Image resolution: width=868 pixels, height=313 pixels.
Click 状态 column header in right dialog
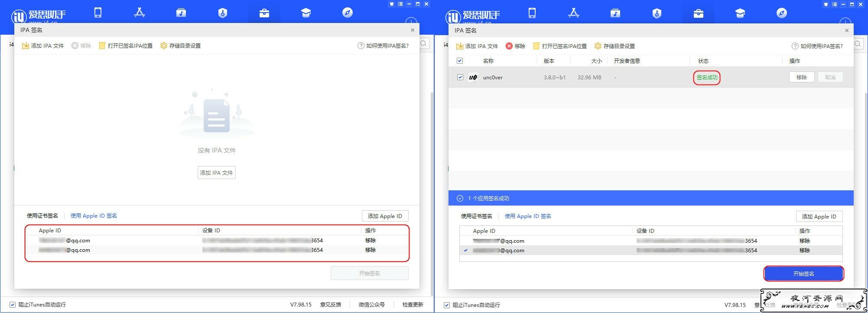[x=703, y=61]
